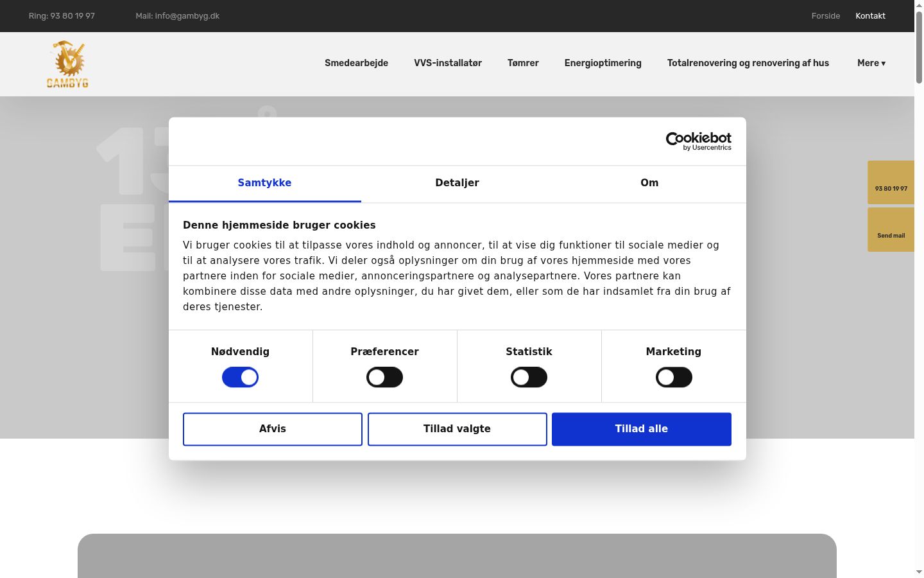Open the Tømrer menu item
This screenshot has height=578, width=924.
[523, 63]
